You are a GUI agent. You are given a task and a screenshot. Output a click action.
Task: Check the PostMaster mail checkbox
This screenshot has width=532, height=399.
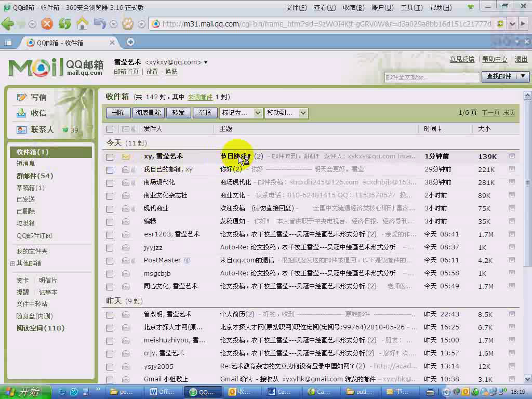pyautogui.click(x=110, y=261)
